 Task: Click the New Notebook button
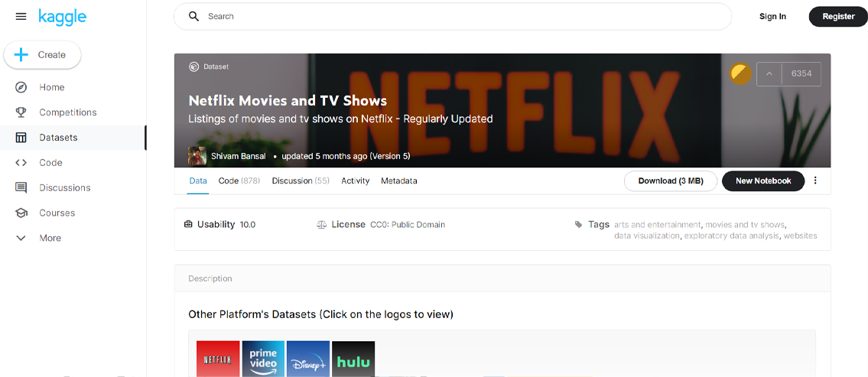pyautogui.click(x=762, y=181)
